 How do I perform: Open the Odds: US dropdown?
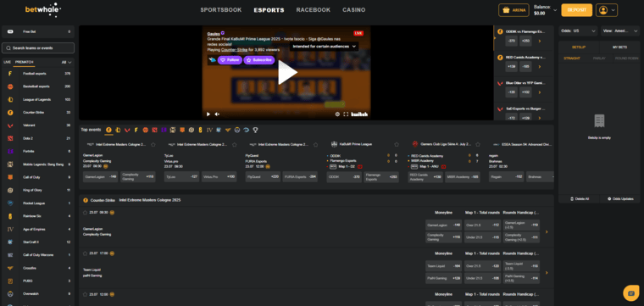coord(578,31)
